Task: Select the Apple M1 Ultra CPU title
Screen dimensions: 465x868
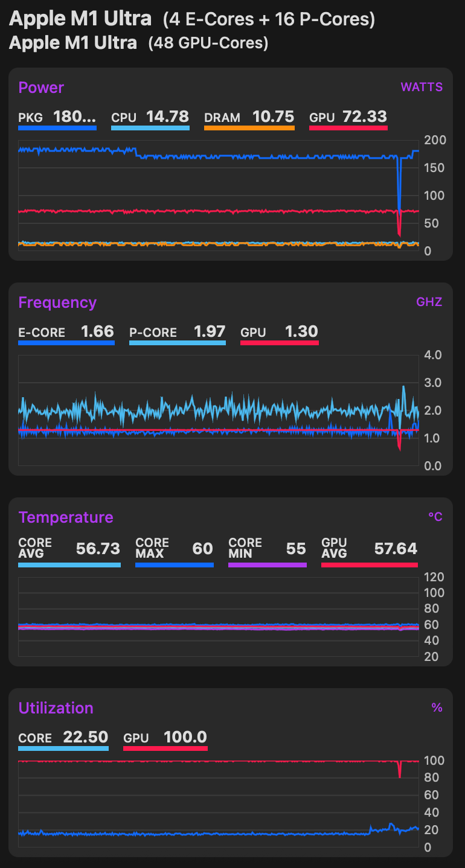Action: [x=80, y=19]
